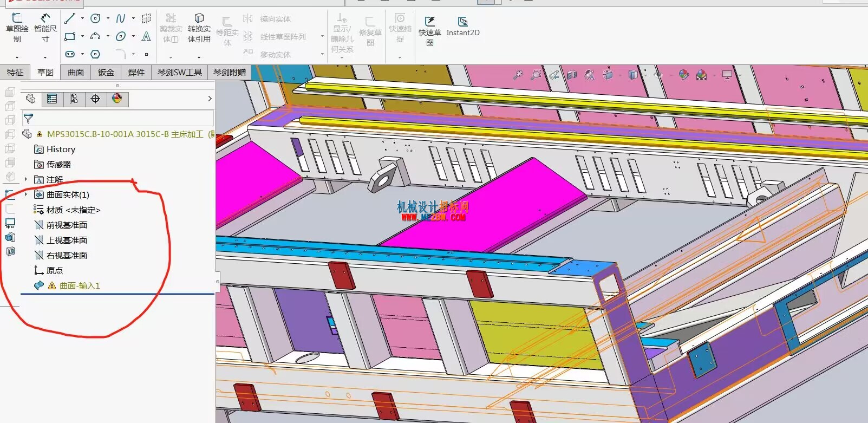Viewport: 868px width, 423px height.
Task: Switch to the 钣金 tab
Action: coord(106,72)
